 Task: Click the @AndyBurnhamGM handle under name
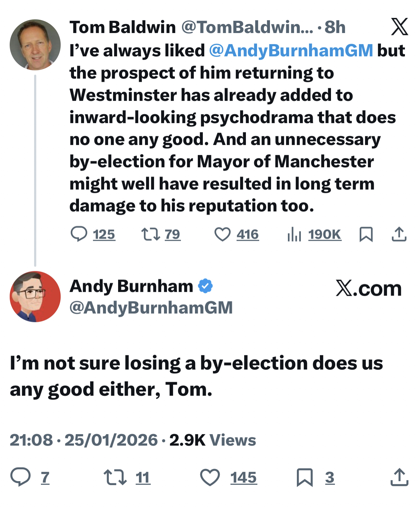coord(151,308)
